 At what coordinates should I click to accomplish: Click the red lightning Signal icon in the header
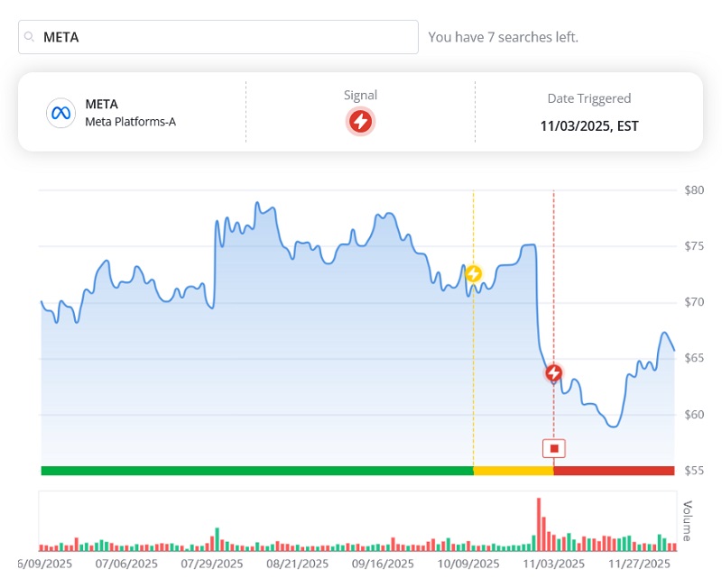coord(360,118)
